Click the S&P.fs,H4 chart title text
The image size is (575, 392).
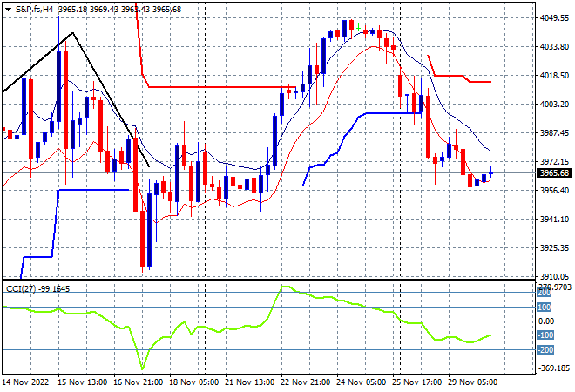(x=34, y=10)
